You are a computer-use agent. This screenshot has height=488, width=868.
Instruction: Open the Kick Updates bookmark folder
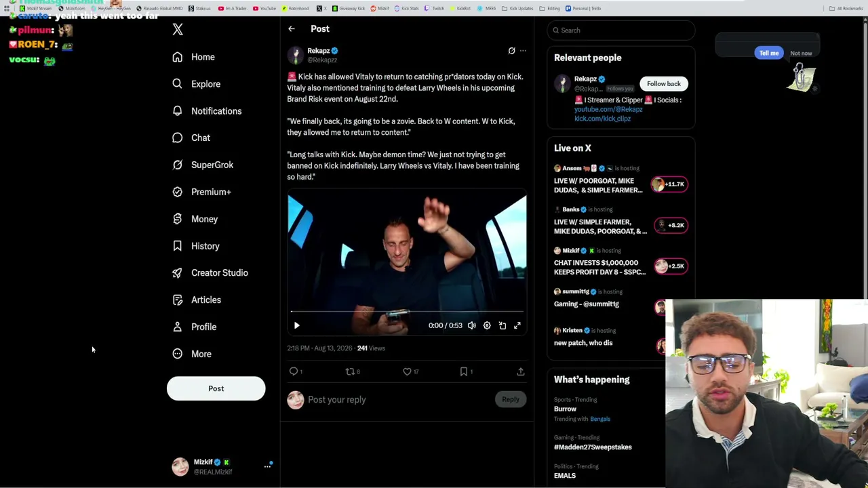point(517,9)
